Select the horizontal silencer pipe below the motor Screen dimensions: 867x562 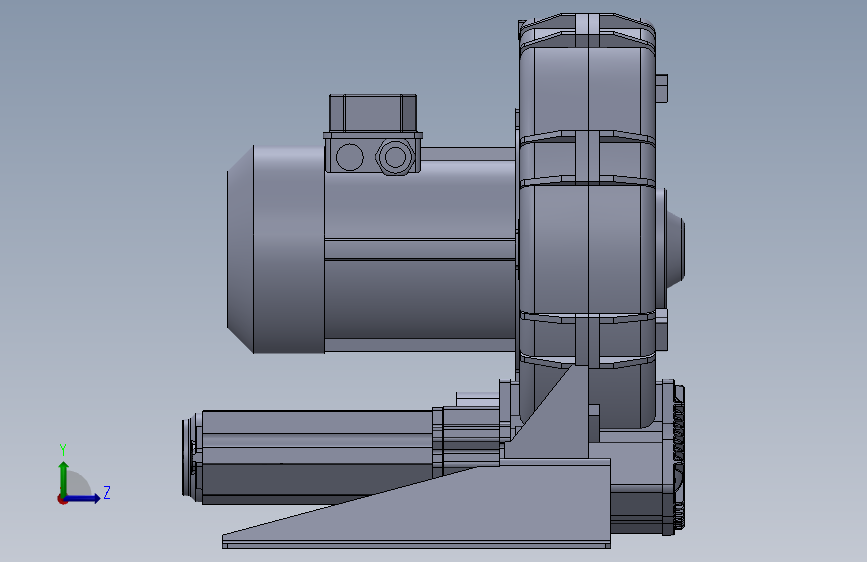[318, 457]
